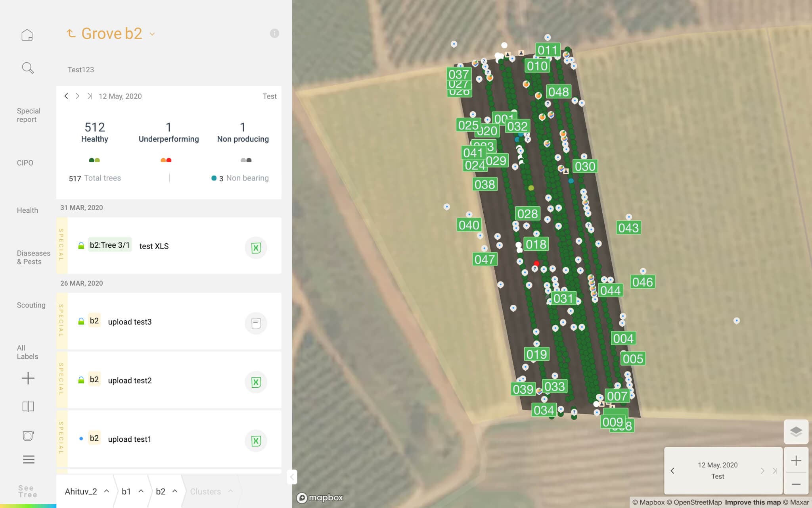
Task: Open the Grove b2 dropdown
Action: [152, 34]
